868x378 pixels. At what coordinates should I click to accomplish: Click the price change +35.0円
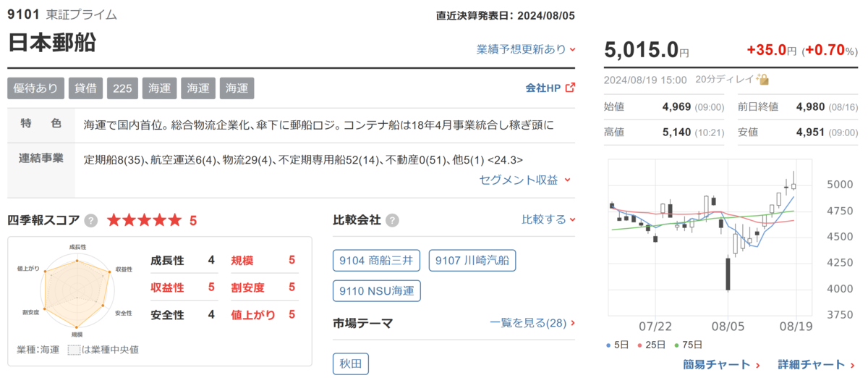(771, 50)
